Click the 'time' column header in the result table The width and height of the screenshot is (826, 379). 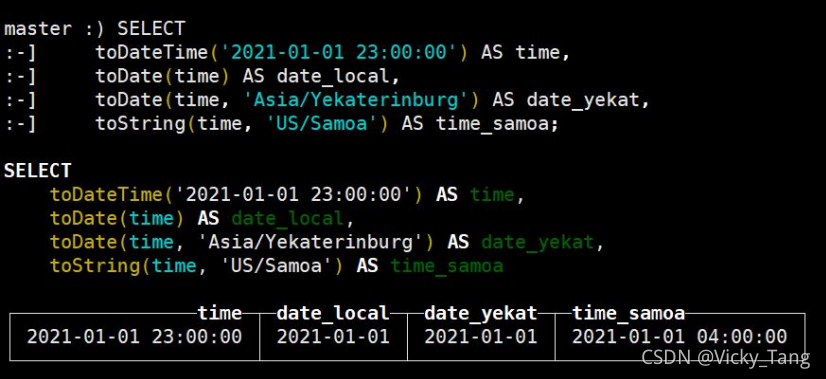click(220, 313)
